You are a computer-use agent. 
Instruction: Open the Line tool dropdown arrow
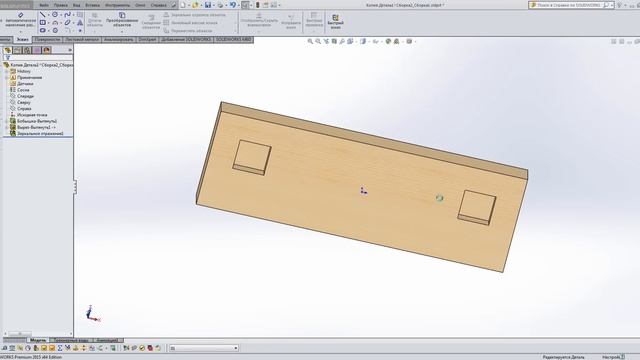coord(49,15)
